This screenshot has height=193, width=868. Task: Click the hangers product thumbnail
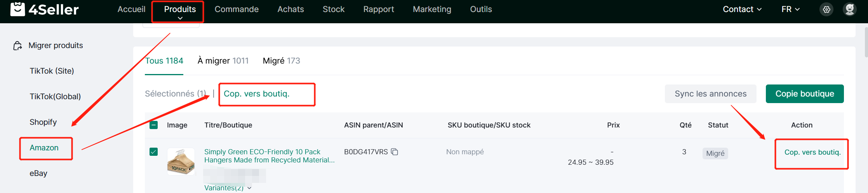(181, 161)
